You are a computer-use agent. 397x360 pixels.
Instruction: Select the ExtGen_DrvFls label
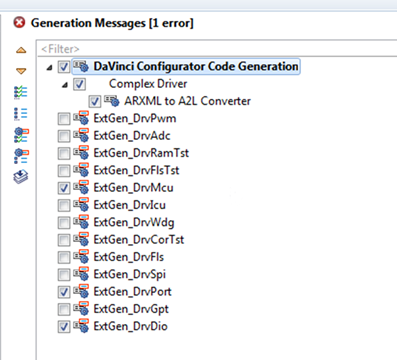tap(129, 257)
